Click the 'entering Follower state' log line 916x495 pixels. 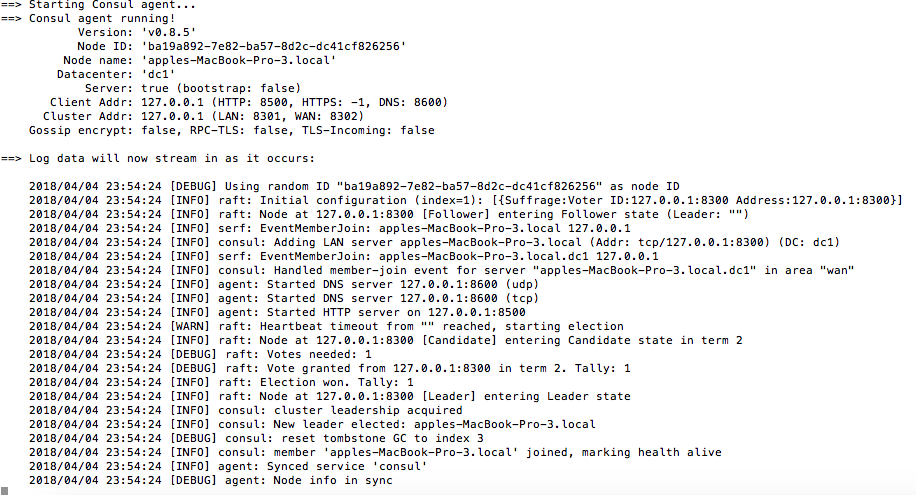click(x=389, y=214)
